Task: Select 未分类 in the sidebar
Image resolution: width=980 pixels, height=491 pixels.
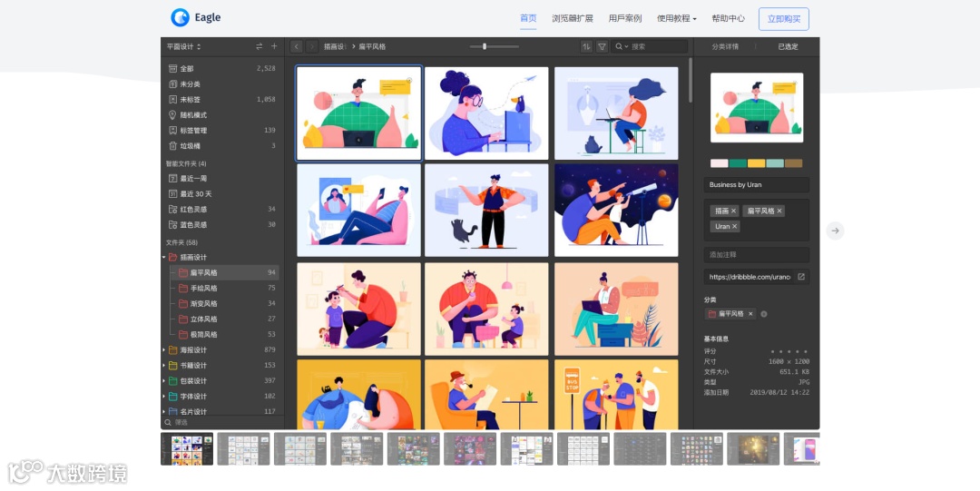Action: [222, 83]
